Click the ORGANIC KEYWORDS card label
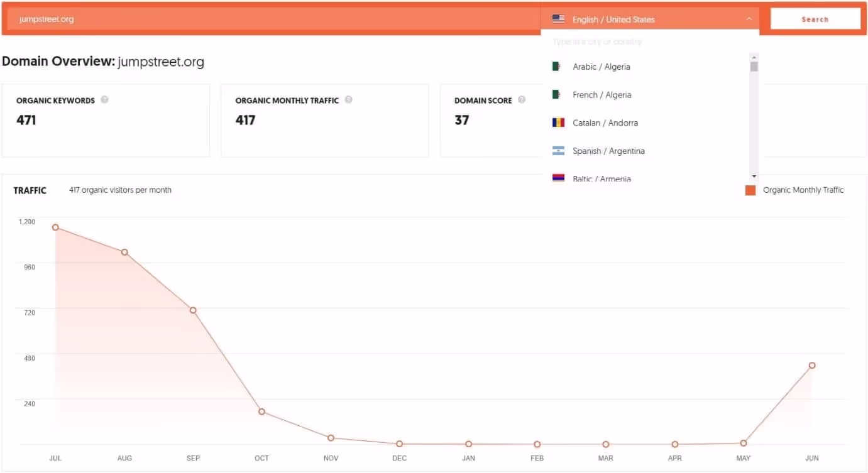 point(55,101)
